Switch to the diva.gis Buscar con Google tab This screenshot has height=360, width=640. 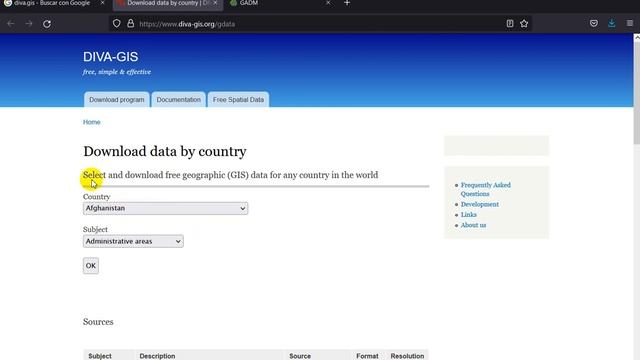coord(52,3)
